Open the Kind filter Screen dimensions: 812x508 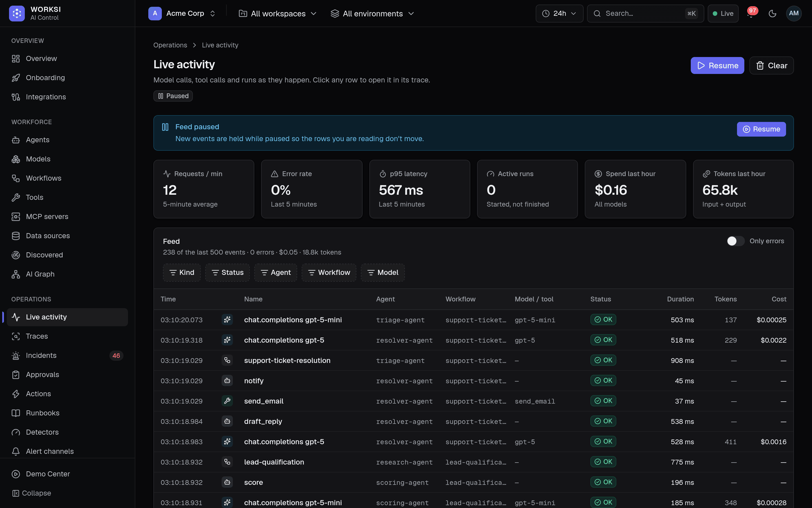pos(182,272)
